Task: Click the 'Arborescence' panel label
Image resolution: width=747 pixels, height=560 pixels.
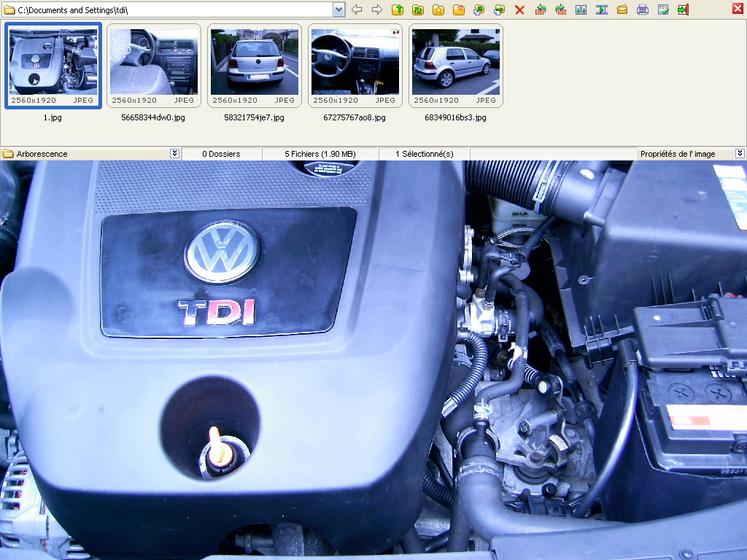Action: (42, 154)
